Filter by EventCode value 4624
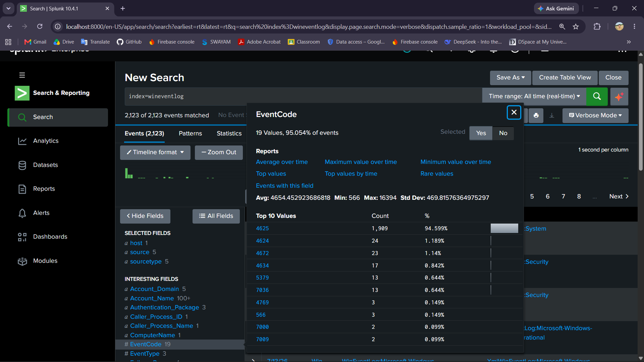 point(262,241)
